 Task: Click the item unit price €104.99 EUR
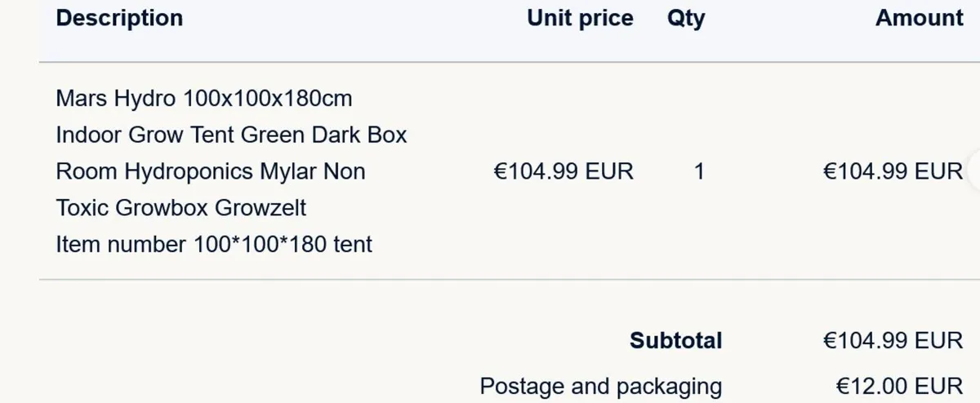coord(563,171)
